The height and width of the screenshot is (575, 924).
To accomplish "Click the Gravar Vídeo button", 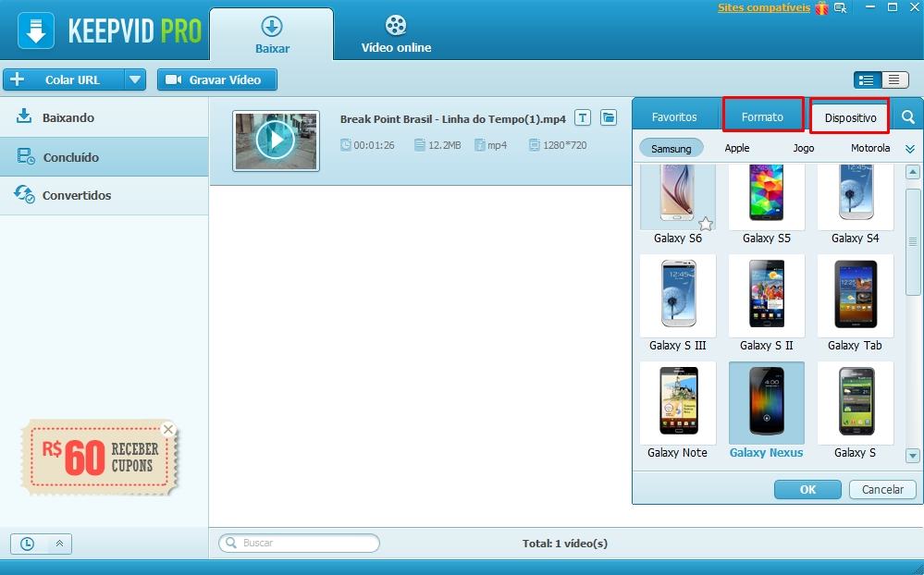I will click(x=216, y=80).
